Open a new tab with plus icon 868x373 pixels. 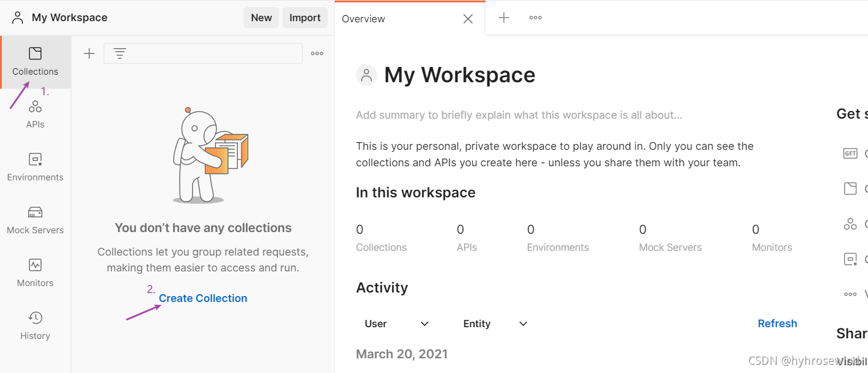(503, 18)
